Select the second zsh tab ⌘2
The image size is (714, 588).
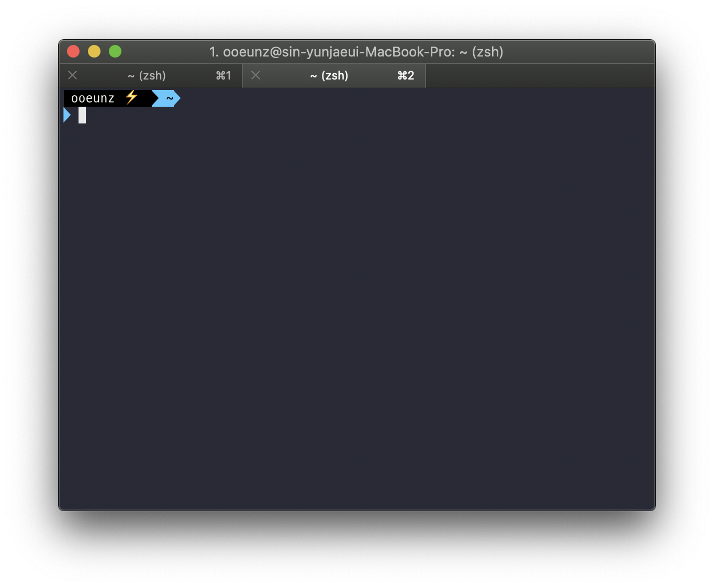(334, 76)
